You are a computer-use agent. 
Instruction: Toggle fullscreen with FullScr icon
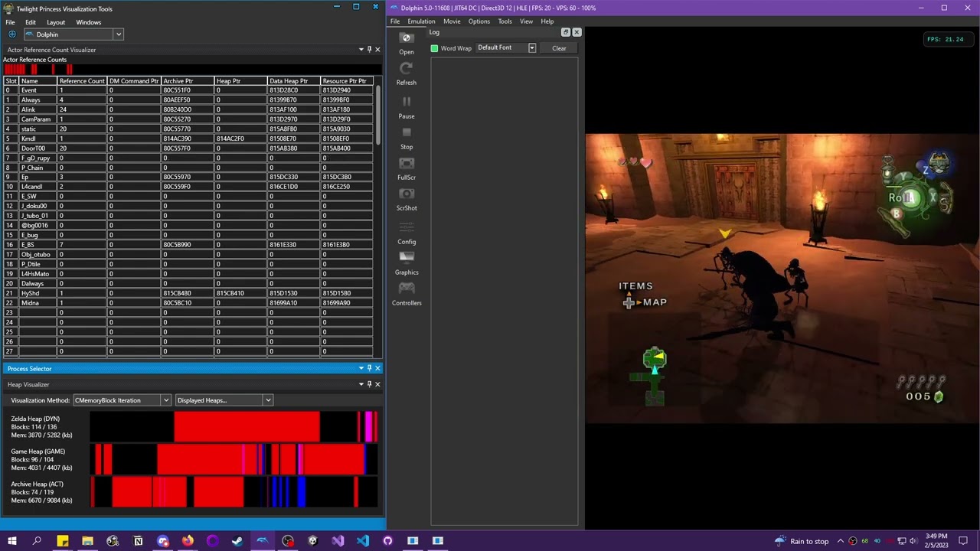click(407, 163)
